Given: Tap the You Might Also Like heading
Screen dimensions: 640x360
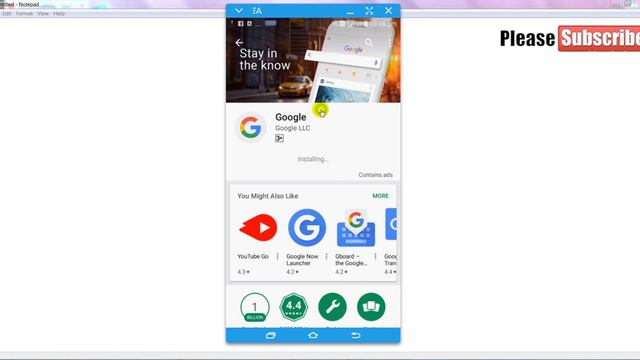Looking at the screenshot, I should click(x=268, y=196).
